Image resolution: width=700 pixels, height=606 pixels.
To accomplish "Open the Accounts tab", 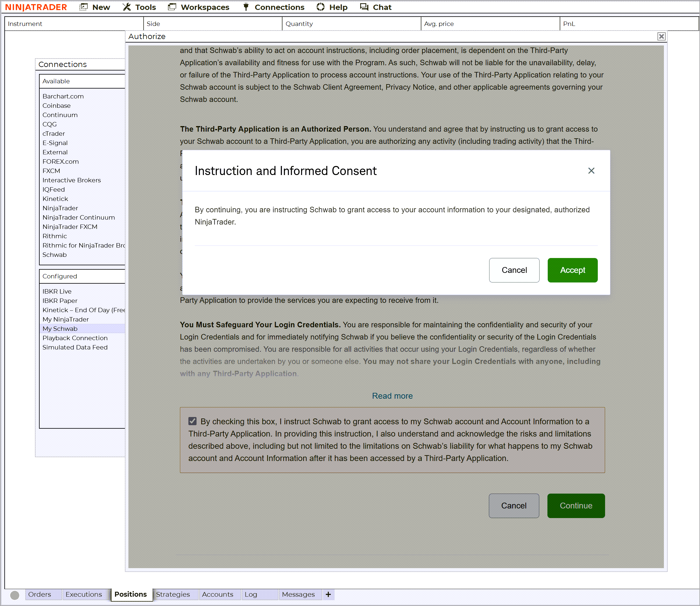I will click(218, 594).
